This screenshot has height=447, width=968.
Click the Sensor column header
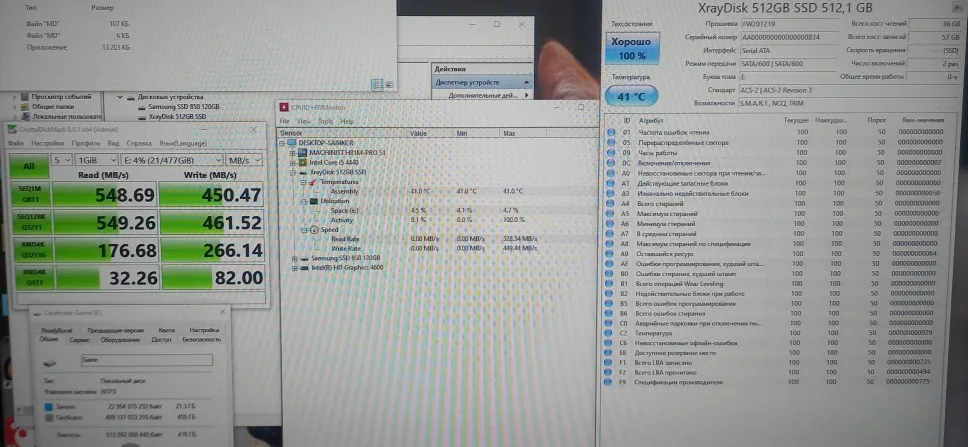pyautogui.click(x=343, y=133)
